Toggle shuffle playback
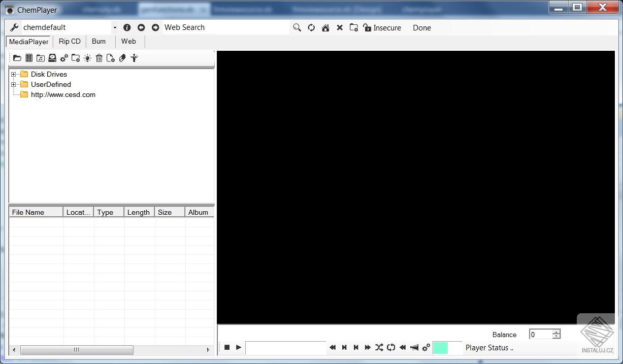 click(379, 347)
